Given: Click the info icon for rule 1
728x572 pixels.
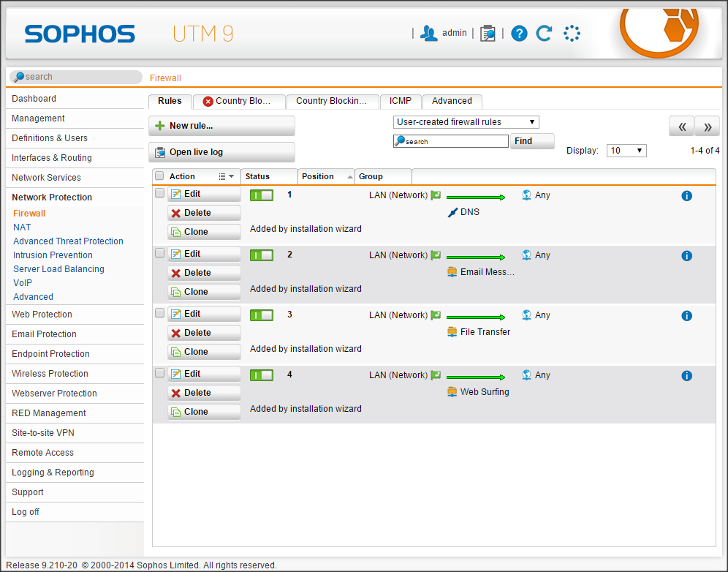Looking at the screenshot, I should pos(686,196).
